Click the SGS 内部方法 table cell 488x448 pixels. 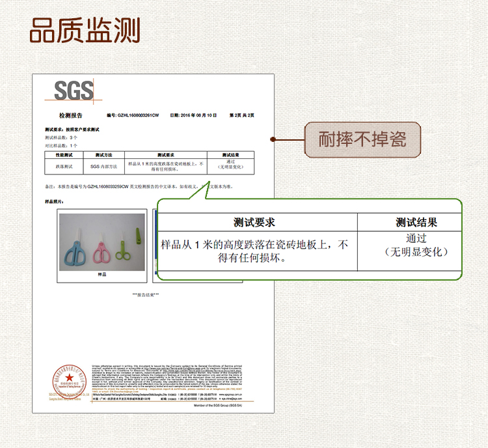click(x=103, y=167)
